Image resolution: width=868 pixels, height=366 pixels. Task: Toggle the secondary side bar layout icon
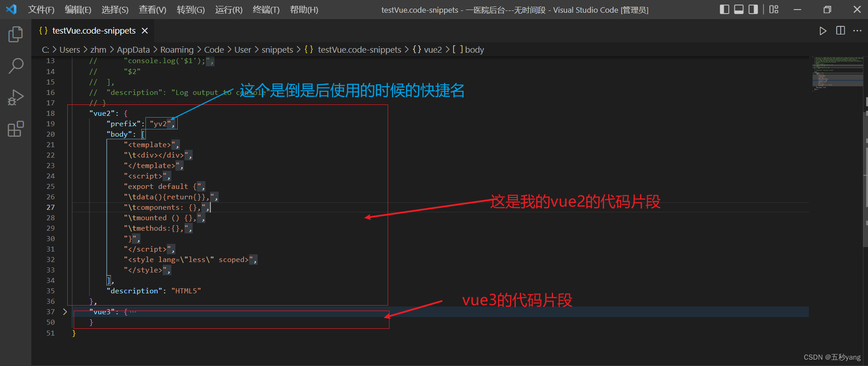click(x=753, y=9)
